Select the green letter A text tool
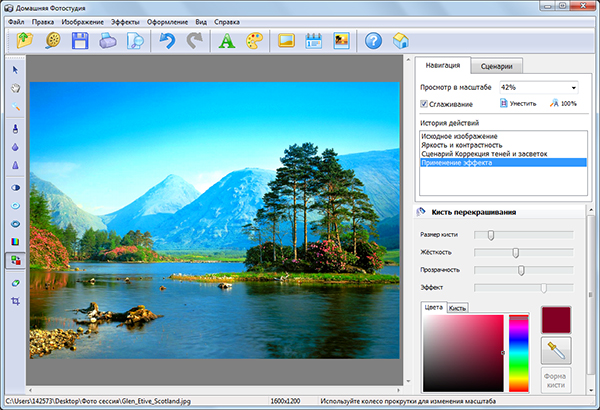Image resolution: width=600 pixels, height=410 pixels. [226, 41]
